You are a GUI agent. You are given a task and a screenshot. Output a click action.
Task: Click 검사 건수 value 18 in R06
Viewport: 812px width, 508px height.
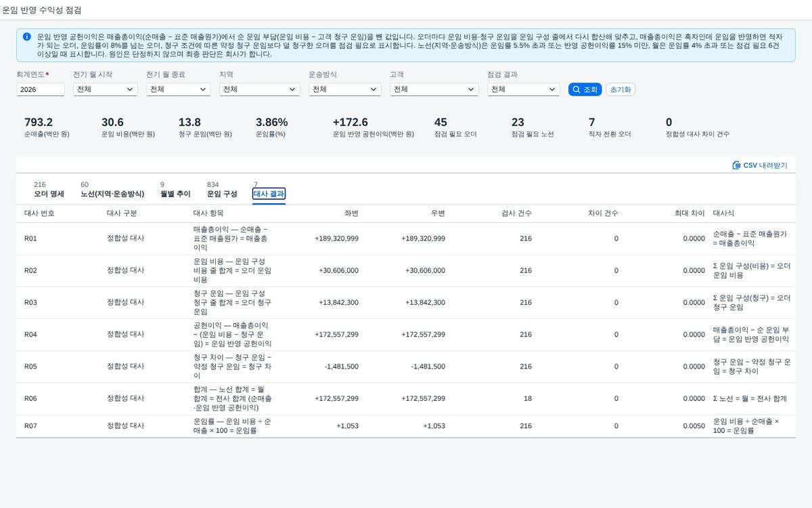point(527,398)
